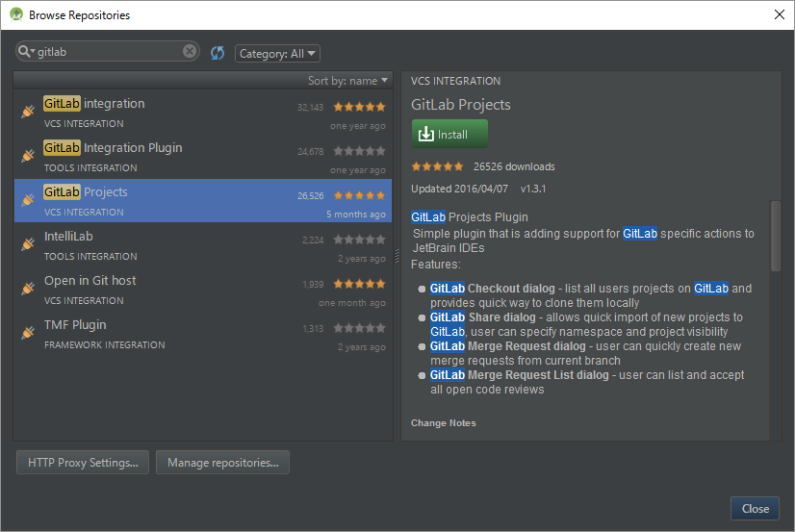Click the star rating of TMF Plugin

click(x=359, y=328)
